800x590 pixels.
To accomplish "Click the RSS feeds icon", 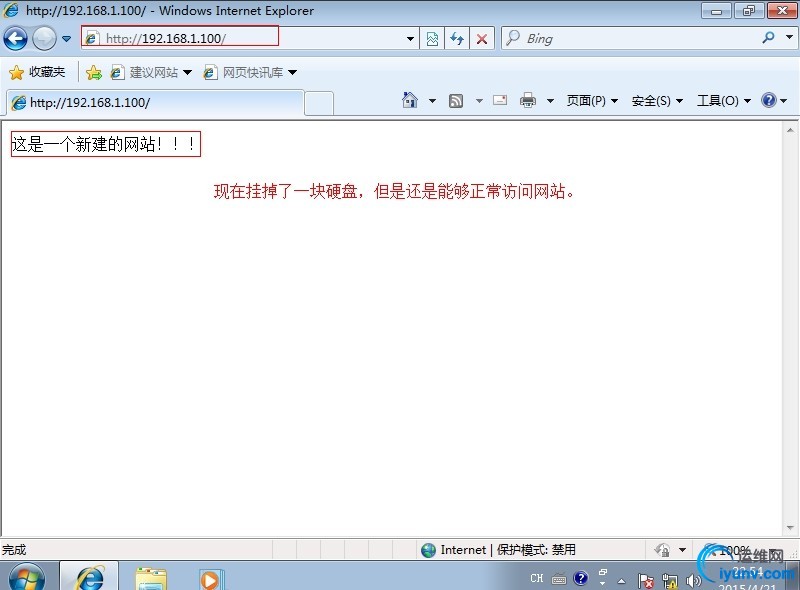I will pyautogui.click(x=456, y=101).
